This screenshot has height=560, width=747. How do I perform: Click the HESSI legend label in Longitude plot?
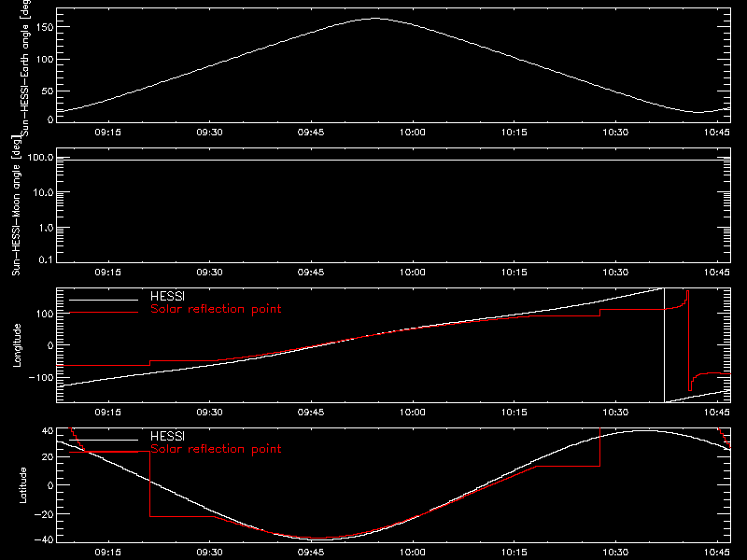(167, 296)
